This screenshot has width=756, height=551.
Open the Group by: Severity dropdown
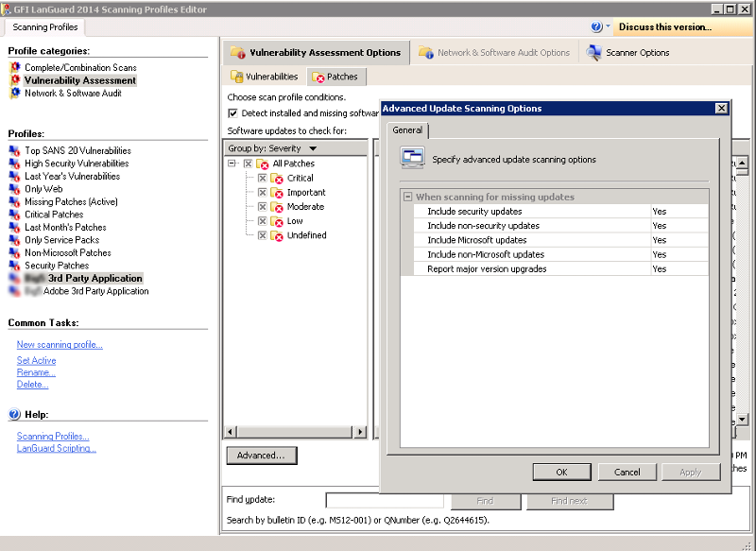pyautogui.click(x=313, y=148)
